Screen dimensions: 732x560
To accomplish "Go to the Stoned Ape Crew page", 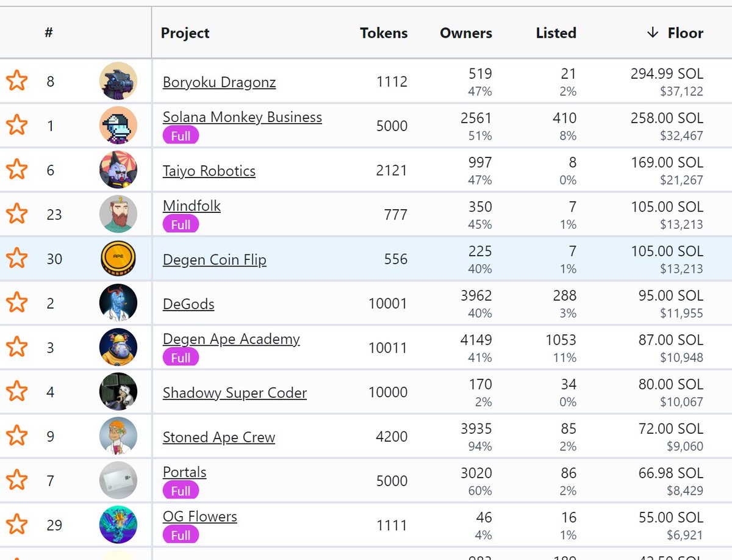I will coord(219,437).
